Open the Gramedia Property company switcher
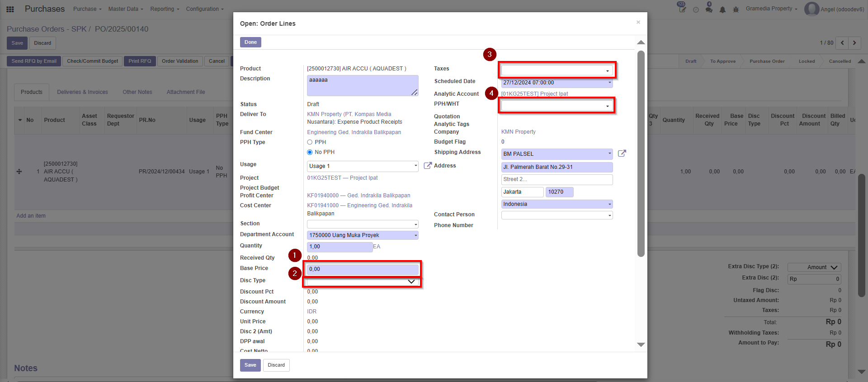 [x=772, y=9]
